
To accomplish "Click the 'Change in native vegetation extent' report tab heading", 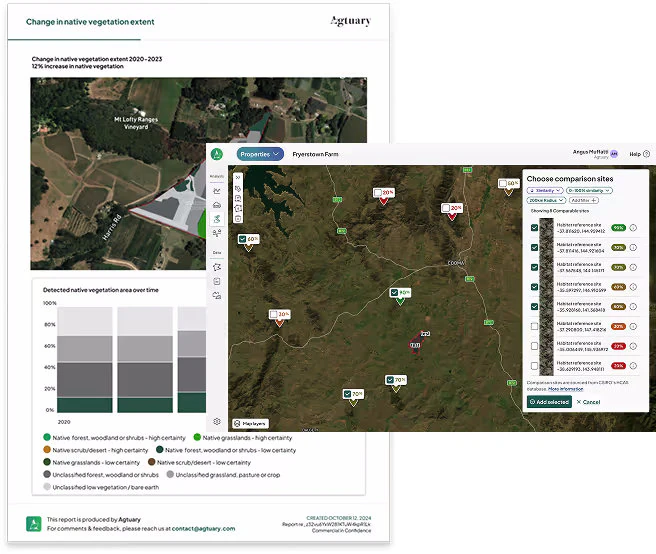I will tap(90, 22).
